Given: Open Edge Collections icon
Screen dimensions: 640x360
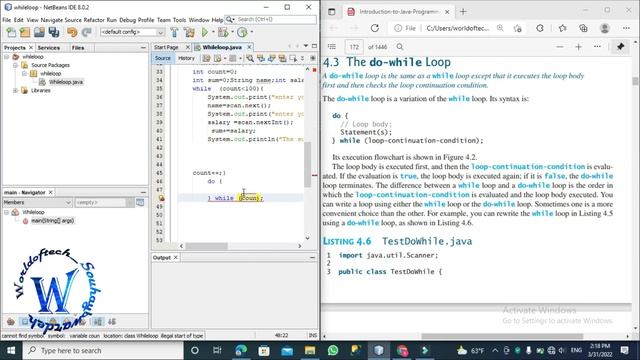Looking at the screenshot, I should [x=583, y=28].
